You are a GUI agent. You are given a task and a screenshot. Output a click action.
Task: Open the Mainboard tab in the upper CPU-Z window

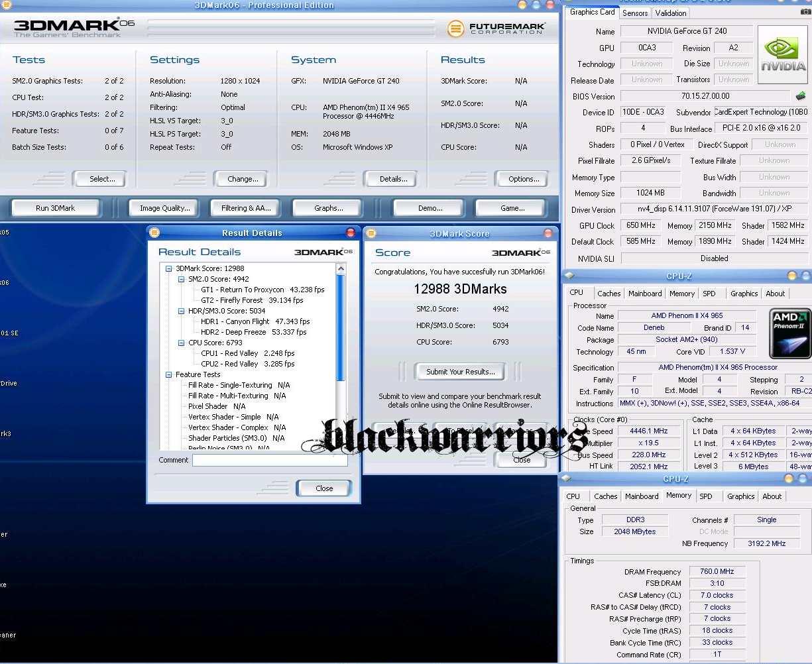pyautogui.click(x=645, y=294)
